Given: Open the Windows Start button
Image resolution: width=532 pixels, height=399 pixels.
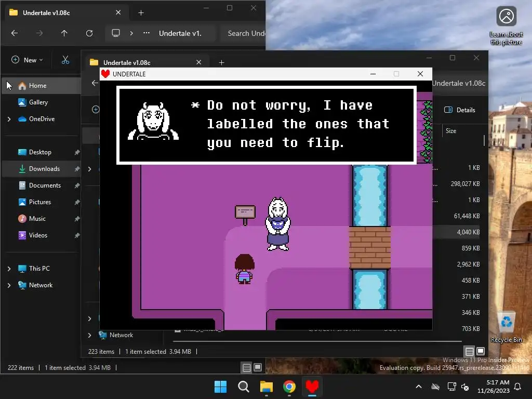Looking at the screenshot, I should coord(220,387).
